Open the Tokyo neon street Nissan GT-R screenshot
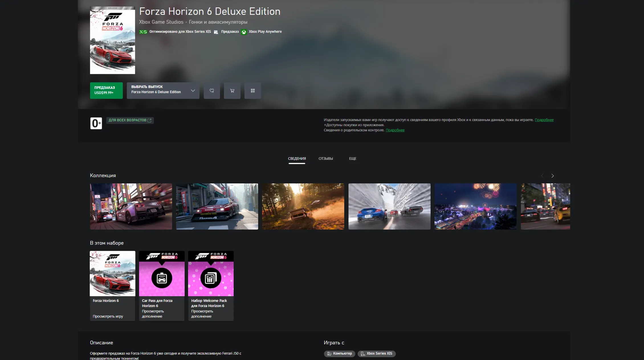Image resolution: width=644 pixels, height=360 pixels. [x=131, y=206]
